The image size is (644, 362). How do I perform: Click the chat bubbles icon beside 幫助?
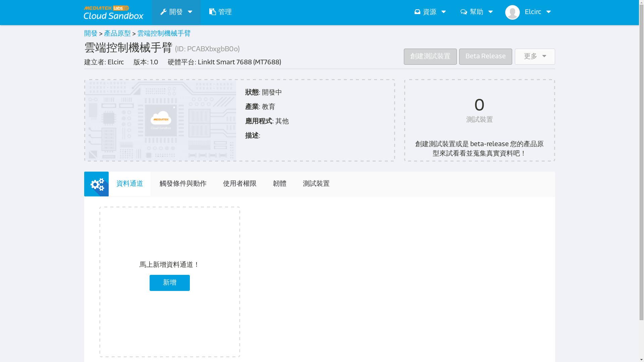tap(464, 12)
